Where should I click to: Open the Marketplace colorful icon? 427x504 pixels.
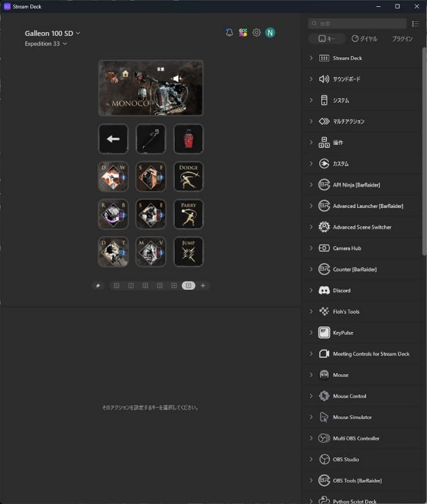243,33
